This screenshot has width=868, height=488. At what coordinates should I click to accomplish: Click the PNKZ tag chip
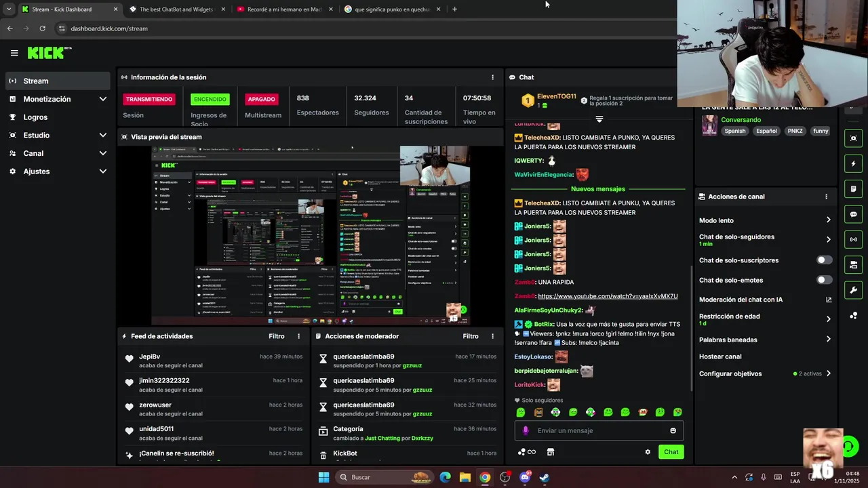(795, 131)
